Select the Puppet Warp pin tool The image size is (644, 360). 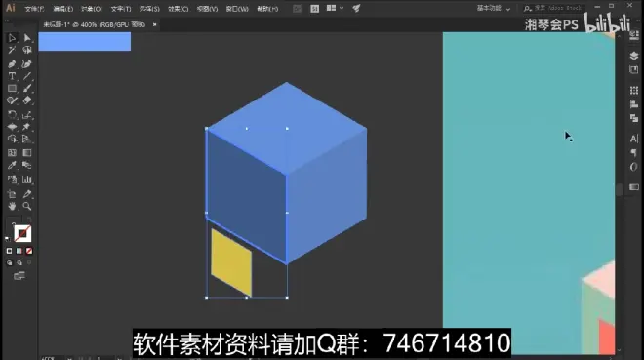[27, 127]
